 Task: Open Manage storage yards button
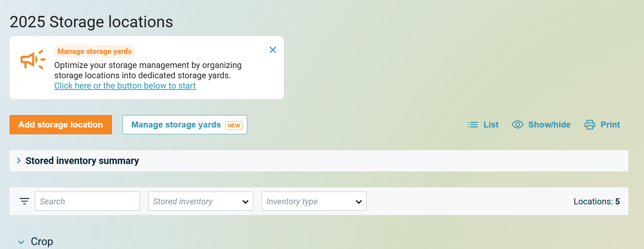tap(176, 125)
